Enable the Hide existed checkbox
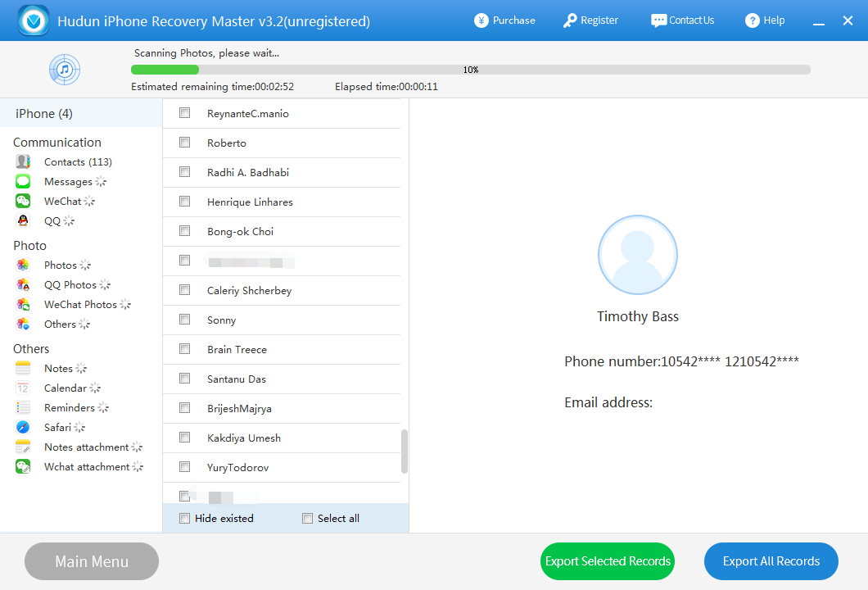The image size is (868, 590). click(x=185, y=519)
